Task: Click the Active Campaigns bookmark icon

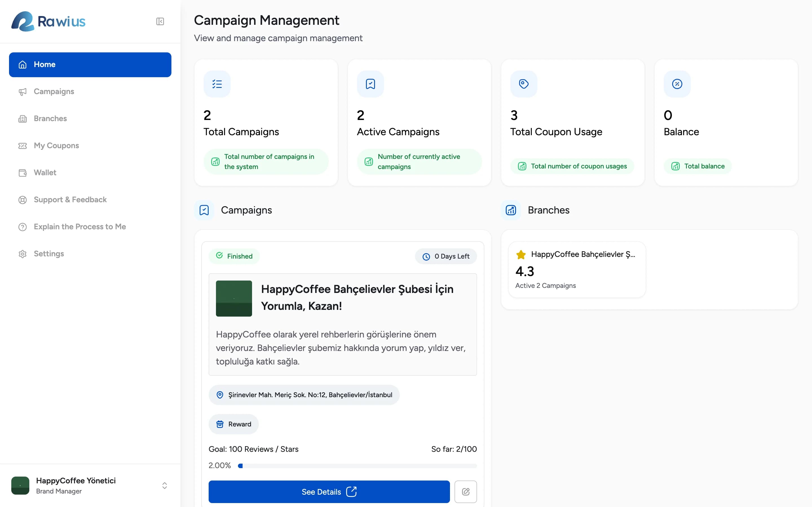Action: pyautogui.click(x=370, y=84)
